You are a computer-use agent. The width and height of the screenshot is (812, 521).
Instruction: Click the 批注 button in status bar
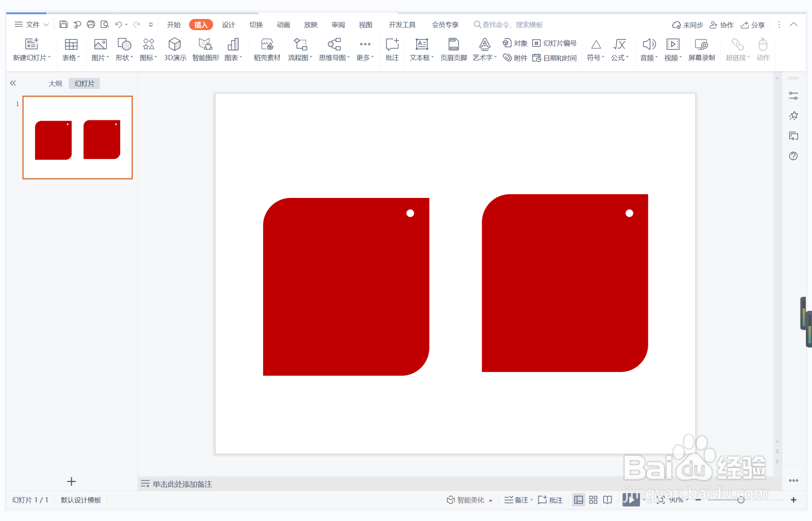click(550, 500)
